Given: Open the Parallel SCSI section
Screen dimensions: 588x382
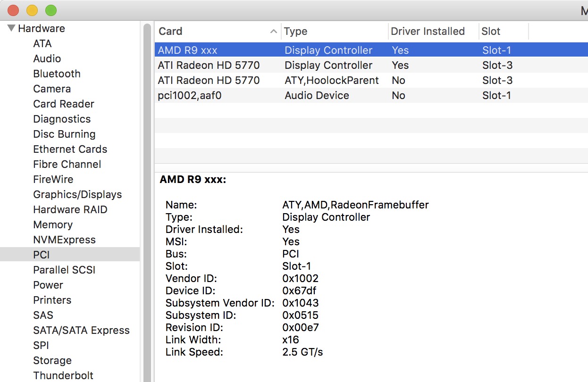Looking at the screenshot, I should (64, 270).
